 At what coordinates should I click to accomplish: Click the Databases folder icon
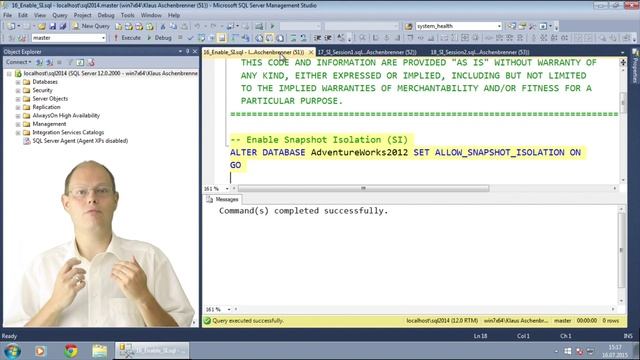click(27, 82)
